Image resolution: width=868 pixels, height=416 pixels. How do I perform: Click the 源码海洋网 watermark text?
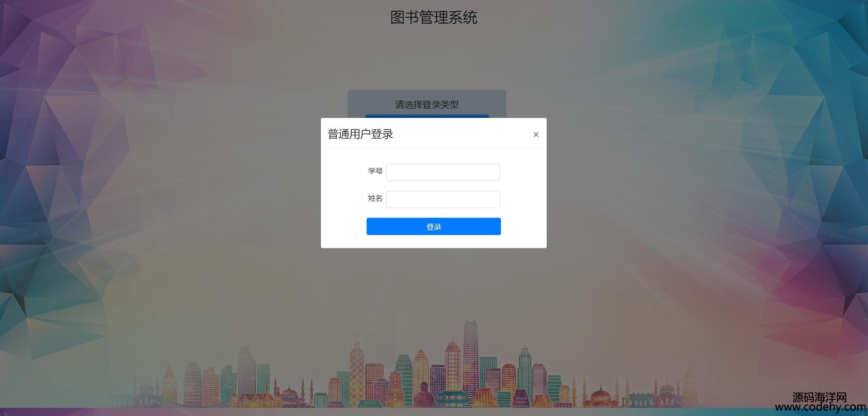[x=820, y=397]
